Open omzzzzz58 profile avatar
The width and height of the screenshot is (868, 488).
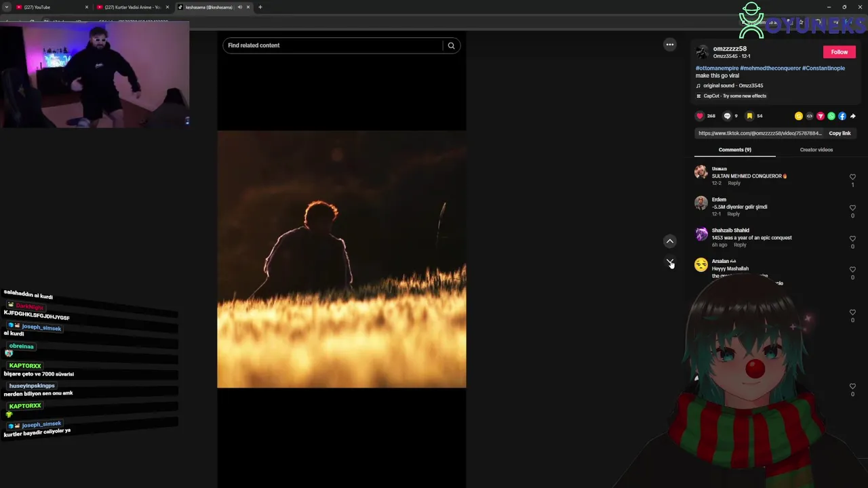pyautogui.click(x=703, y=52)
